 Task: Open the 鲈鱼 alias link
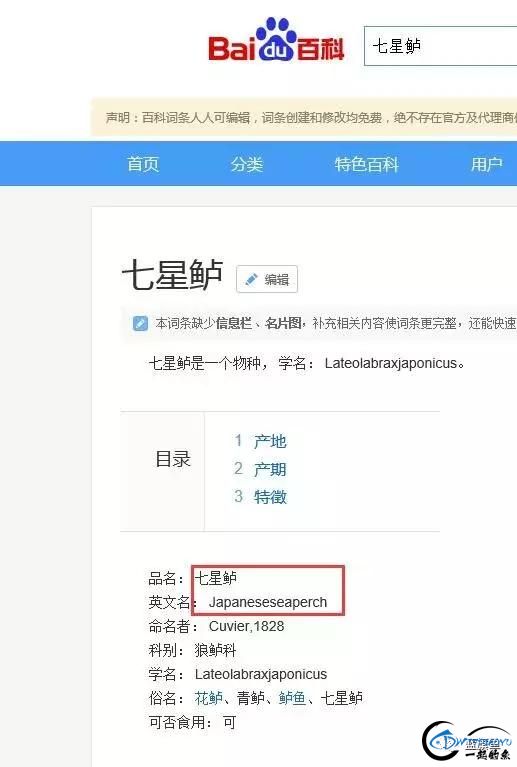pyautogui.click(x=292, y=698)
